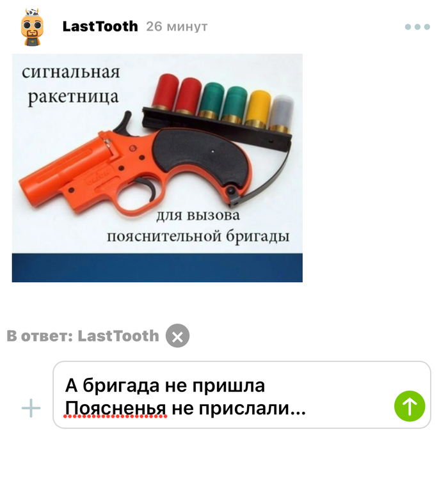Click the misspelled word 'Поясненья'
The height and width of the screenshot is (479, 448).
tap(116, 408)
